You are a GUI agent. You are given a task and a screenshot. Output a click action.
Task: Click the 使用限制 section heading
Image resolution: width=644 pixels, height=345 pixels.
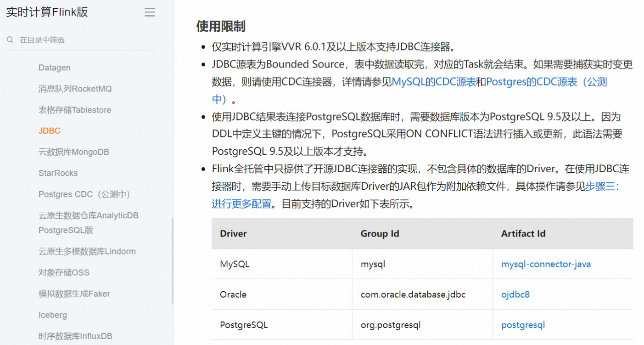[221, 26]
